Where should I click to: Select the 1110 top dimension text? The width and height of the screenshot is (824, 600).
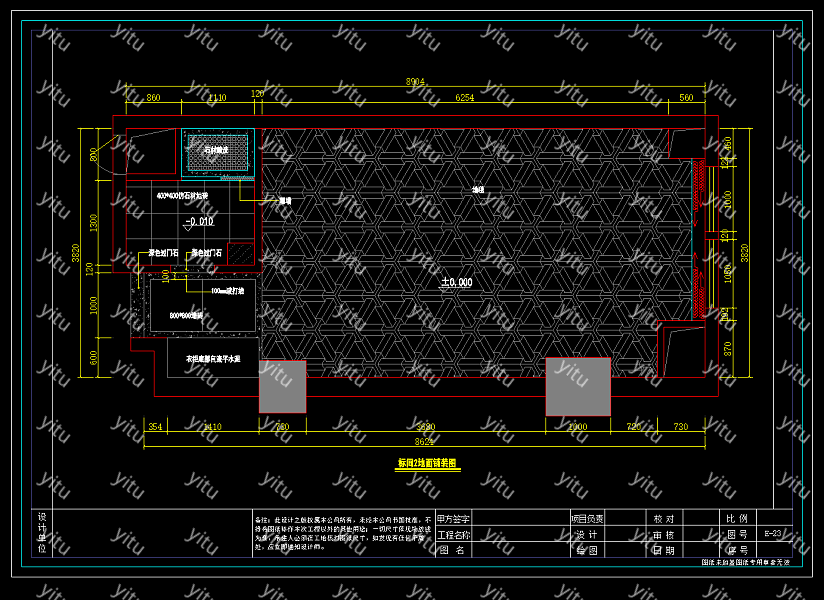(217, 97)
